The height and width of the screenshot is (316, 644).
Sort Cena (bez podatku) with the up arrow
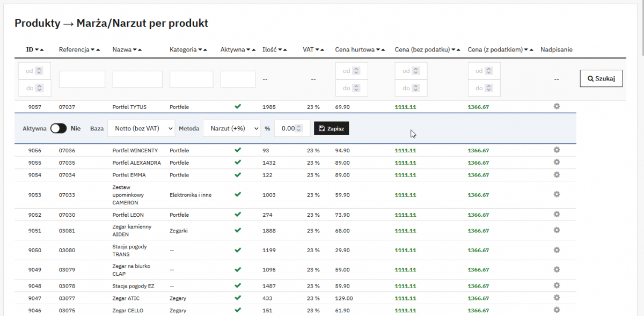(458, 50)
